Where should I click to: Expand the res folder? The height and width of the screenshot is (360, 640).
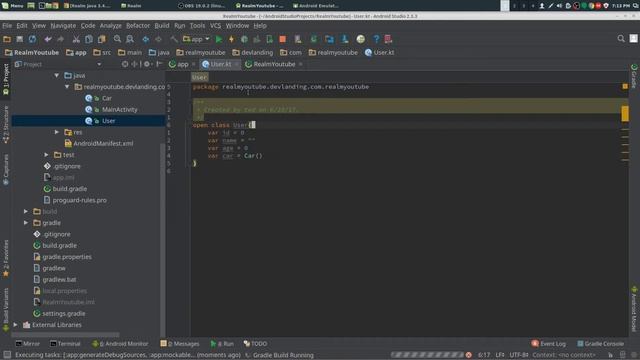[57, 132]
